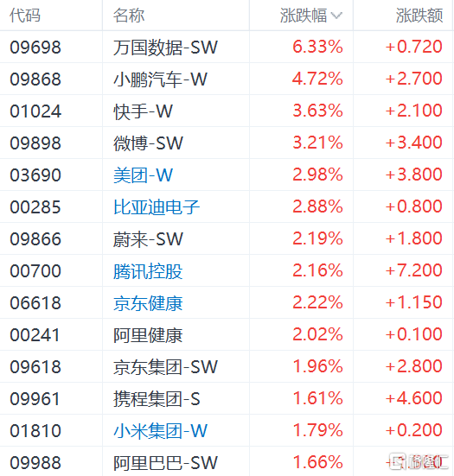Select the 微博-SW row

coord(227,143)
